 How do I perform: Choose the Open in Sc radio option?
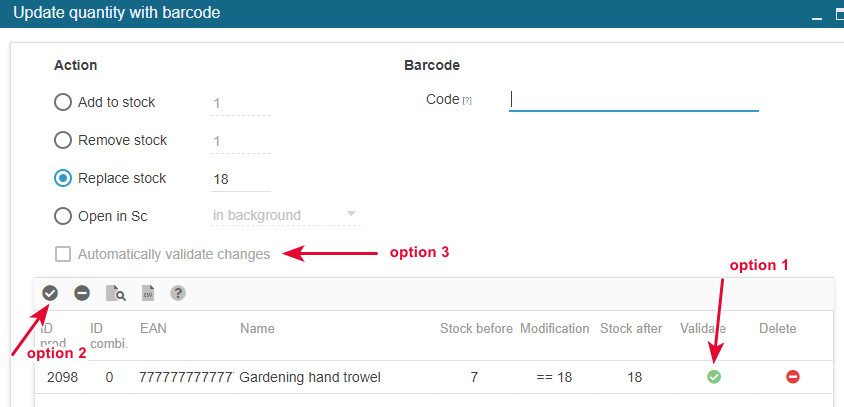click(63, 216)
